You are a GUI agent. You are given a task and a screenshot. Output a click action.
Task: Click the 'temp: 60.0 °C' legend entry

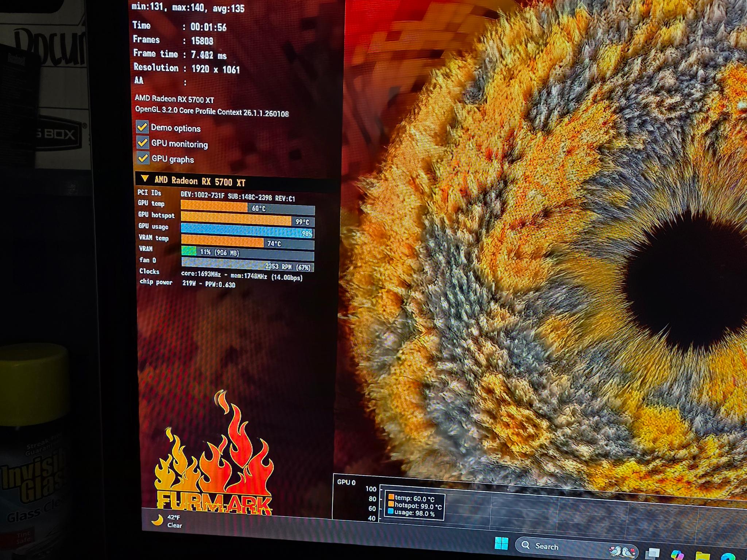coord(411,498)
